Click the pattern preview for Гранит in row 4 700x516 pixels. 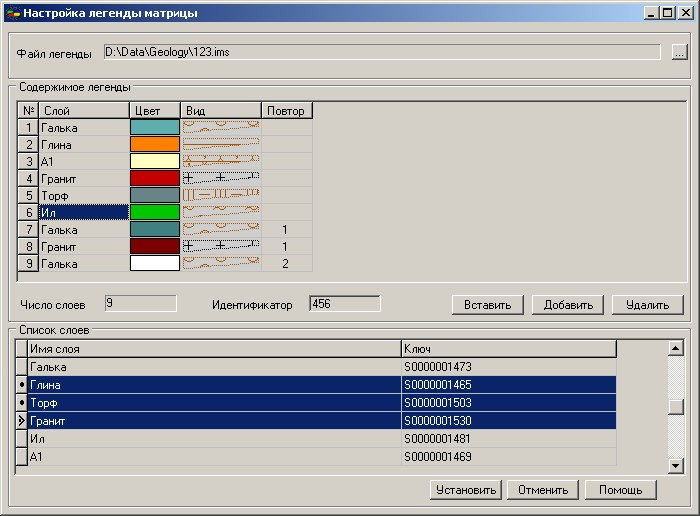[x=221, y=178]
